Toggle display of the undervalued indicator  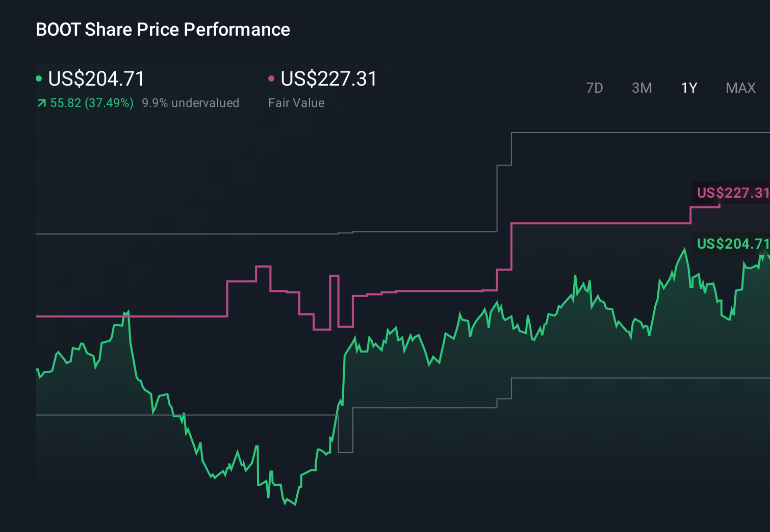pyautogui.click(x=191, y=102)
